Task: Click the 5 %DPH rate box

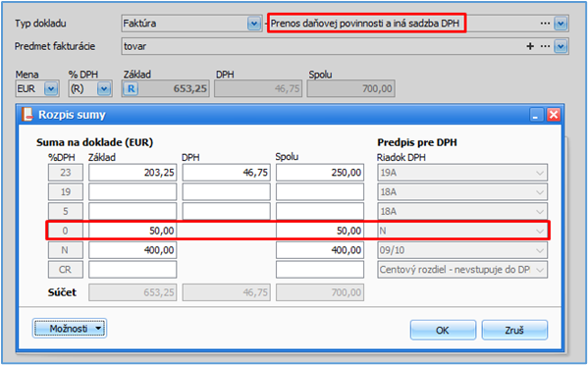Action: (x=66, y=211)
